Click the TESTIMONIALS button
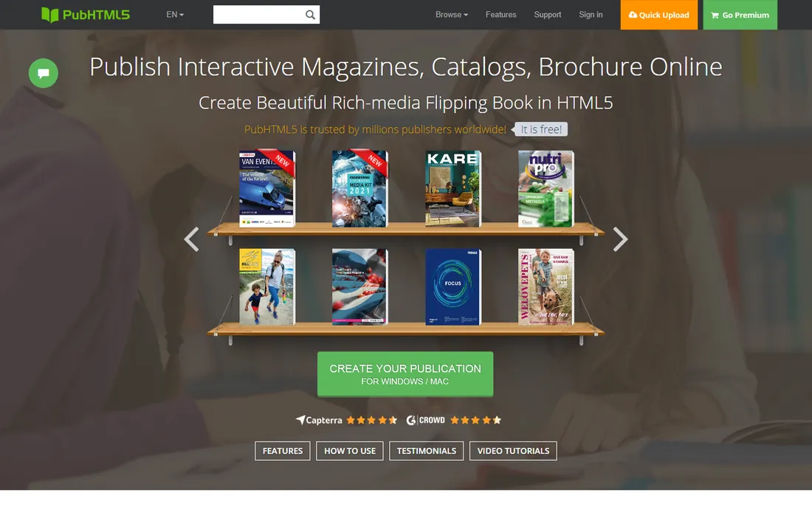Image resolution: width=812 pixels, height=508 pixels. [x=426, y=451]
